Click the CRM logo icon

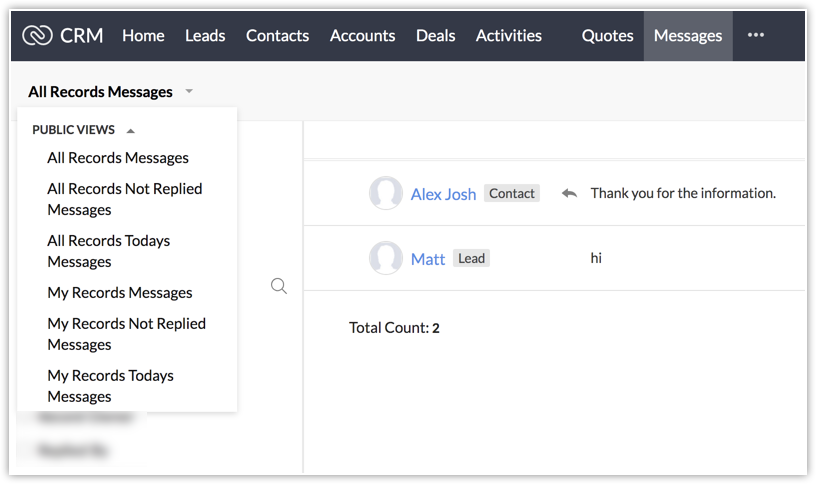coord(37,36)
